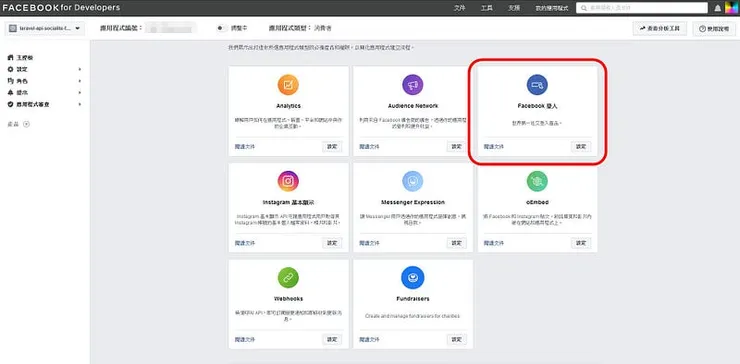Click the Fundraisers blue icon

412,278
